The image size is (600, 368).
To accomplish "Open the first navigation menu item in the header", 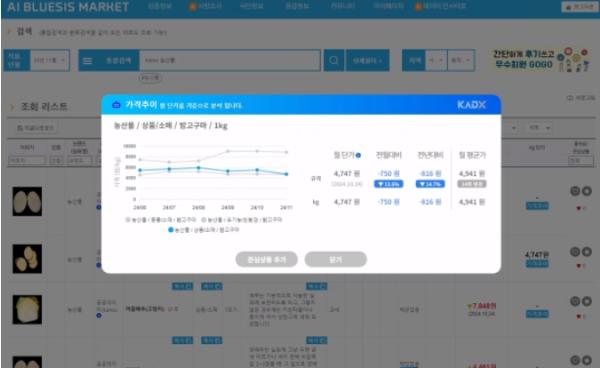I will pos(160,7).
